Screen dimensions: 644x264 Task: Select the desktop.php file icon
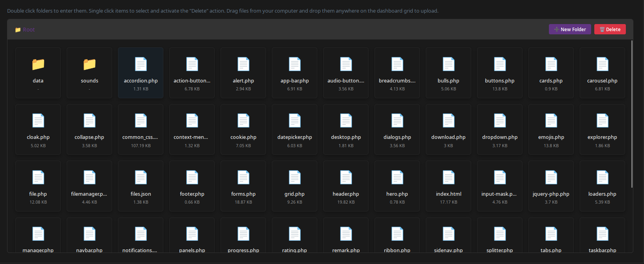tap(346, 121)
